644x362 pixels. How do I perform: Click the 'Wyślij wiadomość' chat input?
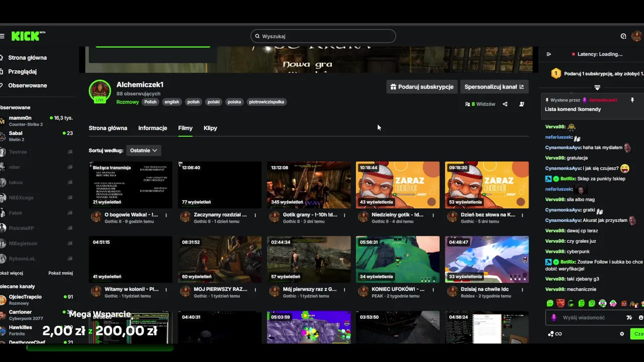coord(584,318)
